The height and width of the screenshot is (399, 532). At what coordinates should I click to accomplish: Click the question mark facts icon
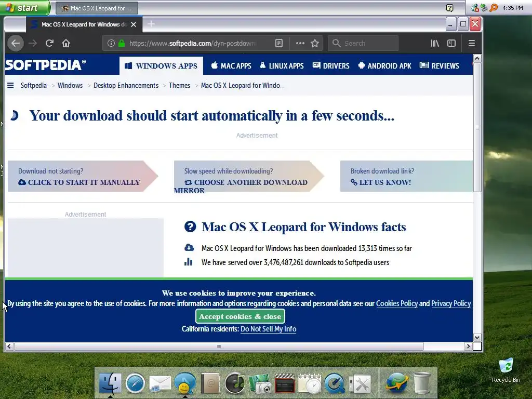tap(190, 227)
